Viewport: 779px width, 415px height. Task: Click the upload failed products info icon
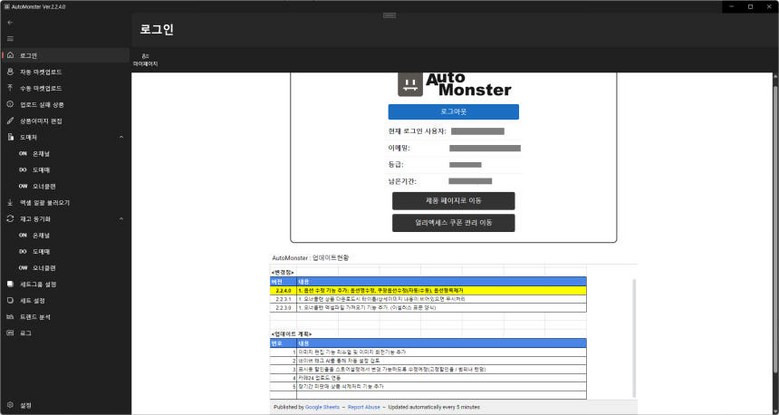[10, 104]
